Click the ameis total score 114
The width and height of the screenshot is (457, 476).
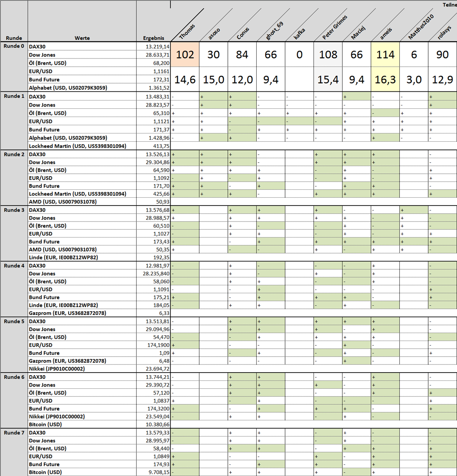(385, 54)
